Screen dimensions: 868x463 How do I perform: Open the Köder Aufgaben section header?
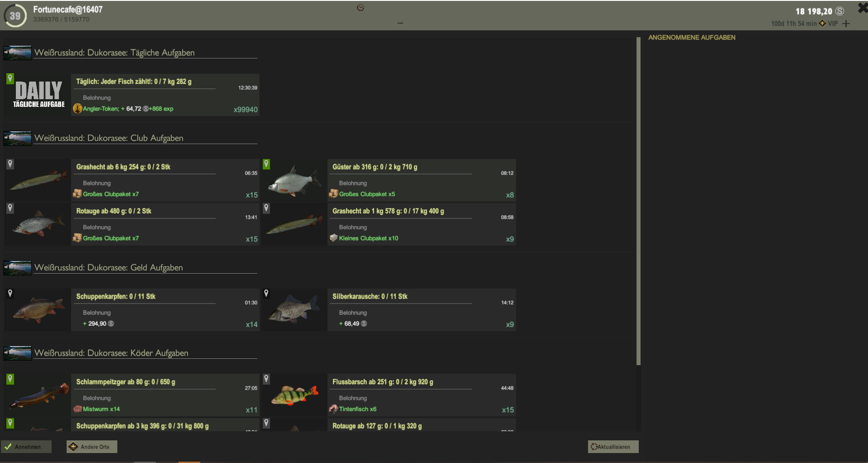click(111, 353)
